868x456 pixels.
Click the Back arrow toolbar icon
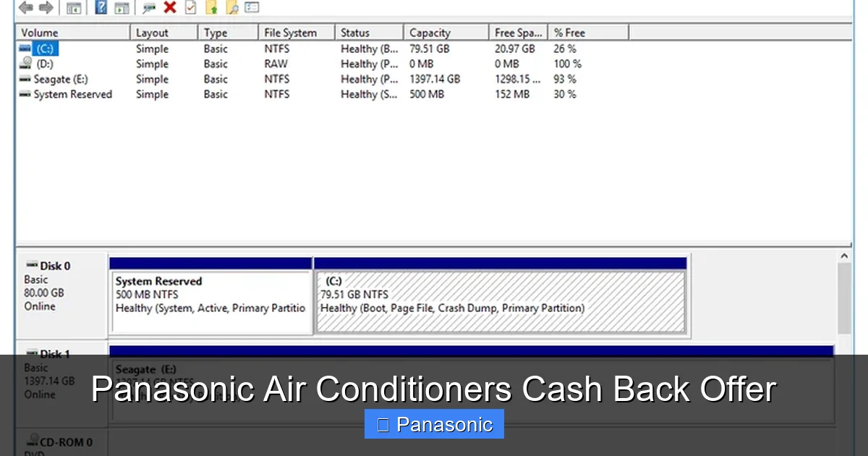point(26,8)
